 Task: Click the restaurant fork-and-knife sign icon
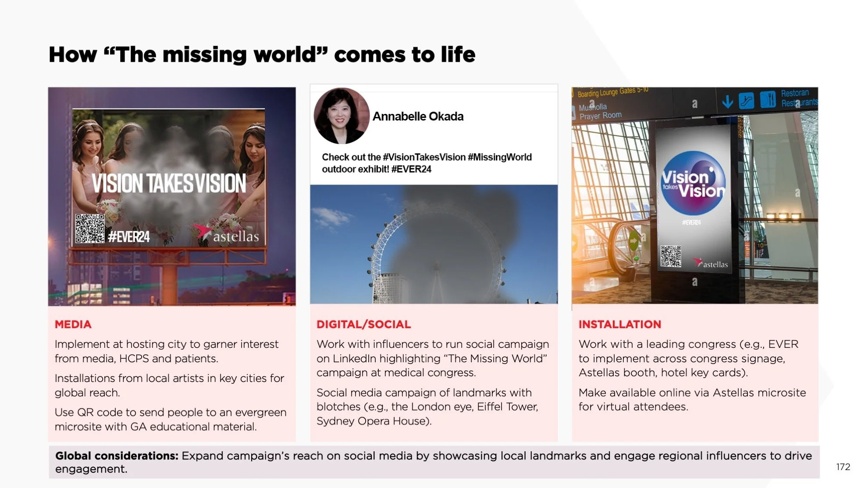pyautogui.click(x=768, y=100)
